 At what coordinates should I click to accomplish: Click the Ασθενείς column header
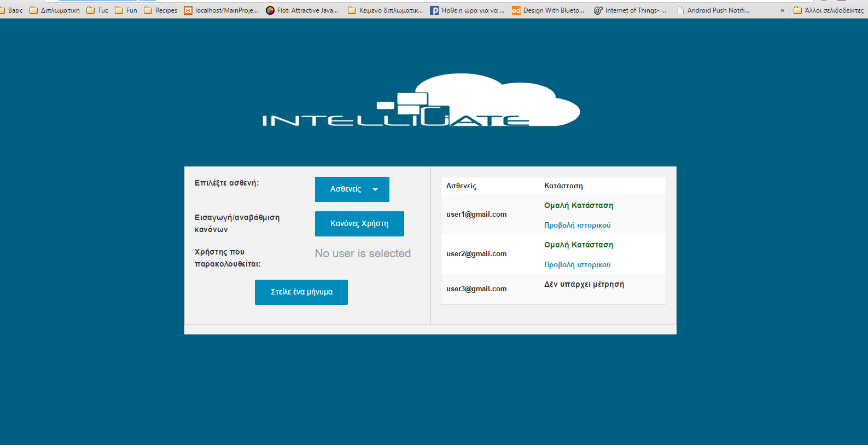coord(461,186)
